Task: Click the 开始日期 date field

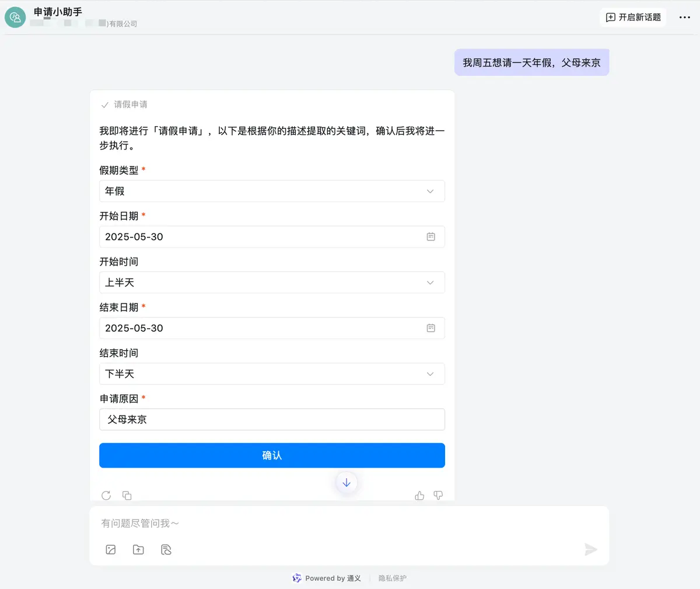Action: tap(272, 236)
